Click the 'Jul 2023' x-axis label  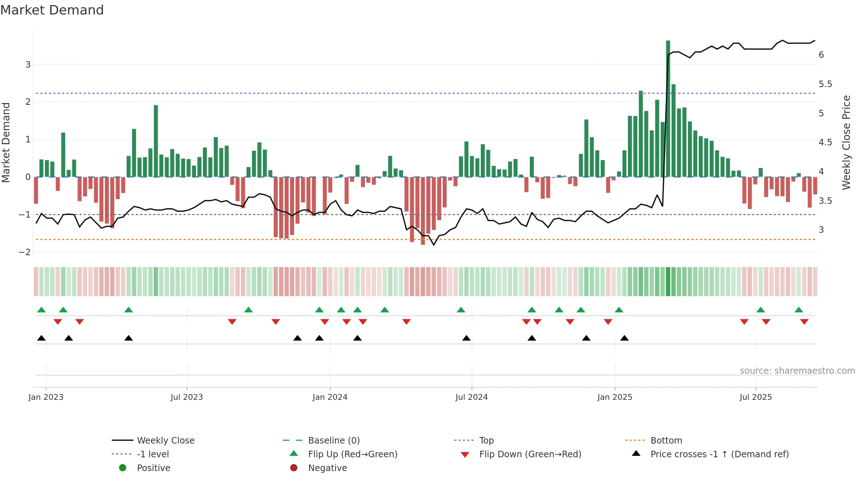(x=187, y=397)
